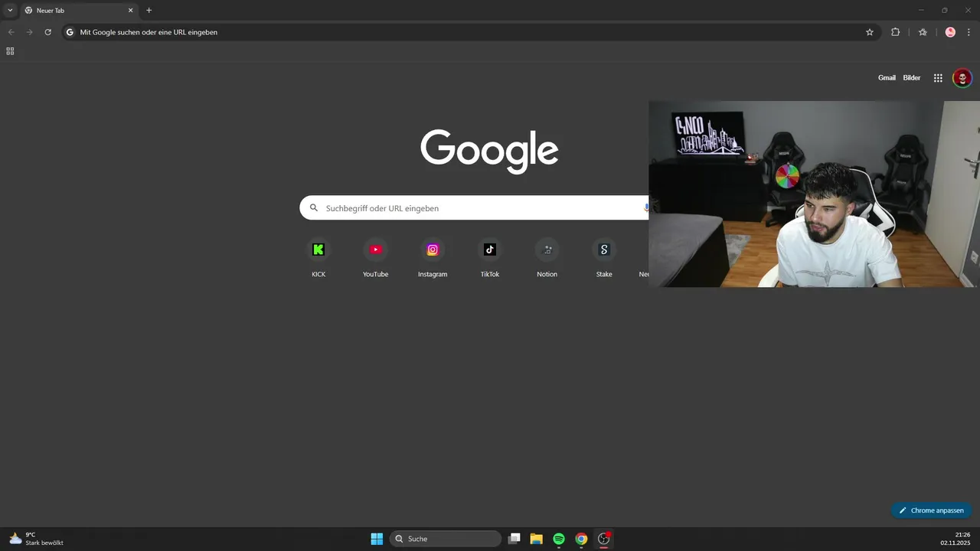Open the Windows Start menu
The image size is (980, 551).
click(x=377, y=539)
